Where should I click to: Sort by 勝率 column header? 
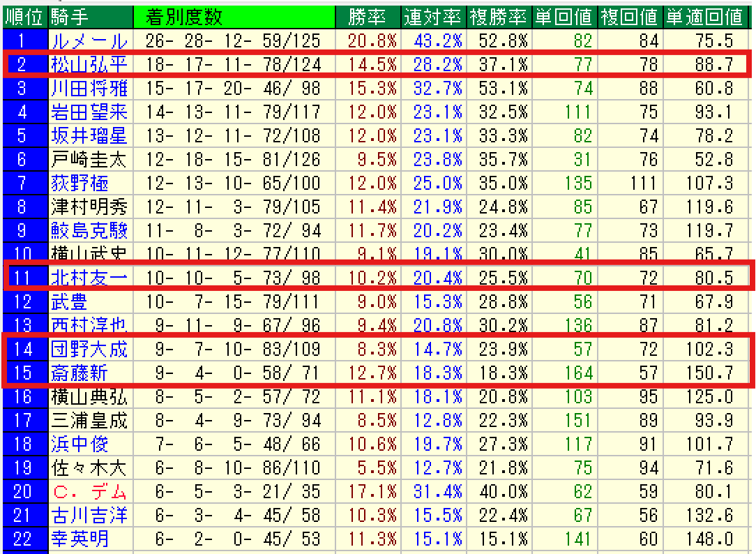click(x=368, y=17)
